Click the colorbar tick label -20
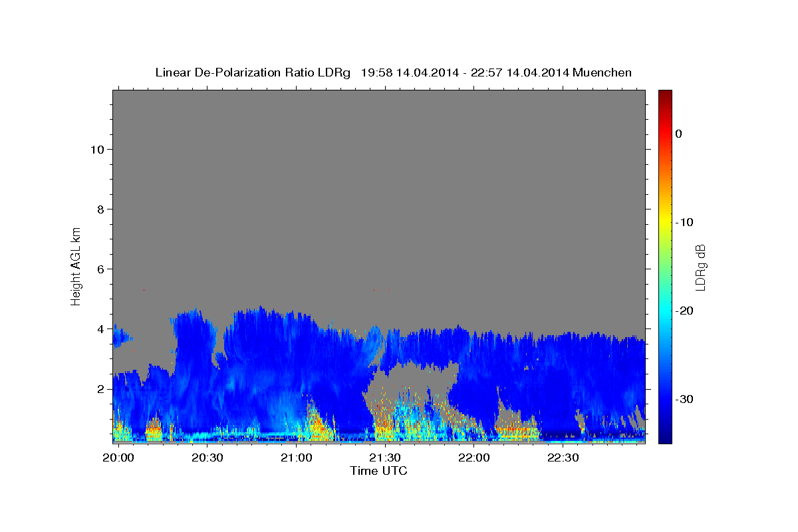The width and height of the screenshot is (798, 532). (685, 311)
